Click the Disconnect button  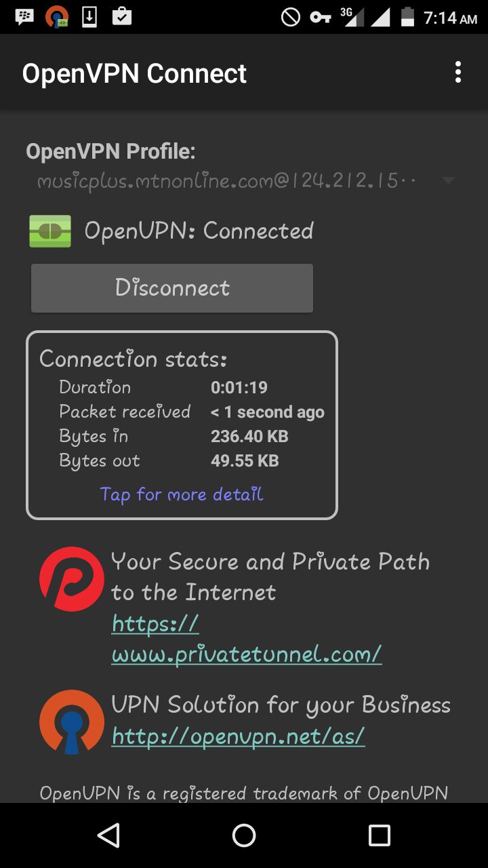(x=172, y=288)
